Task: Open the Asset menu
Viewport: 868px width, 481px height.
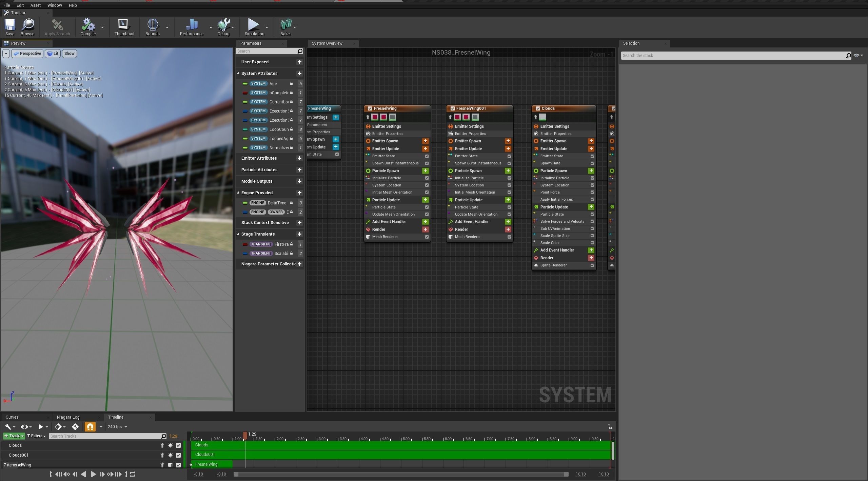Action: [x=35, y=5]
